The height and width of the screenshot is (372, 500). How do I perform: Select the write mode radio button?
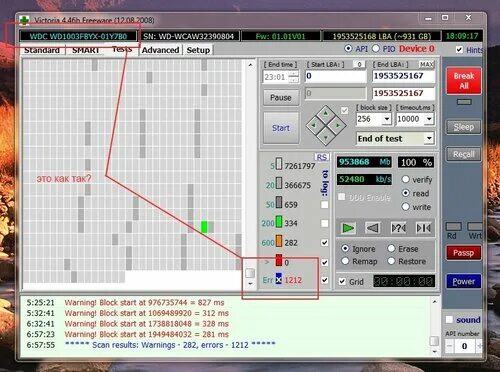pyautogui.click(x=405, y=207)
